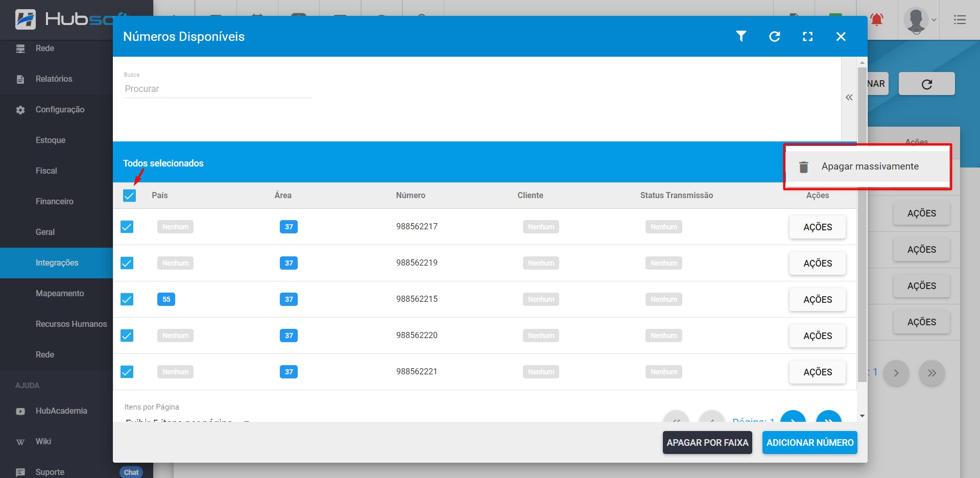
Task: Uncheck the row with number 988562215
Action: (127, 299)
